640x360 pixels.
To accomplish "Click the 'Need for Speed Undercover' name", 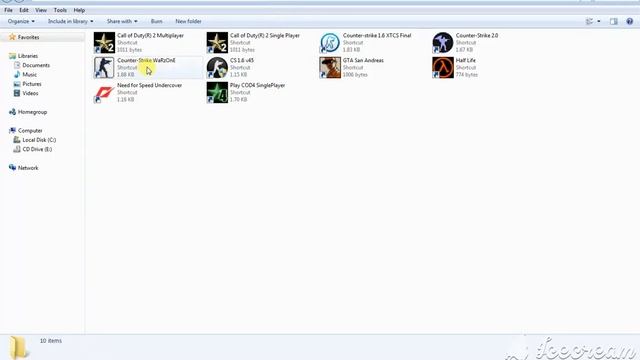I will coord(149,85).
